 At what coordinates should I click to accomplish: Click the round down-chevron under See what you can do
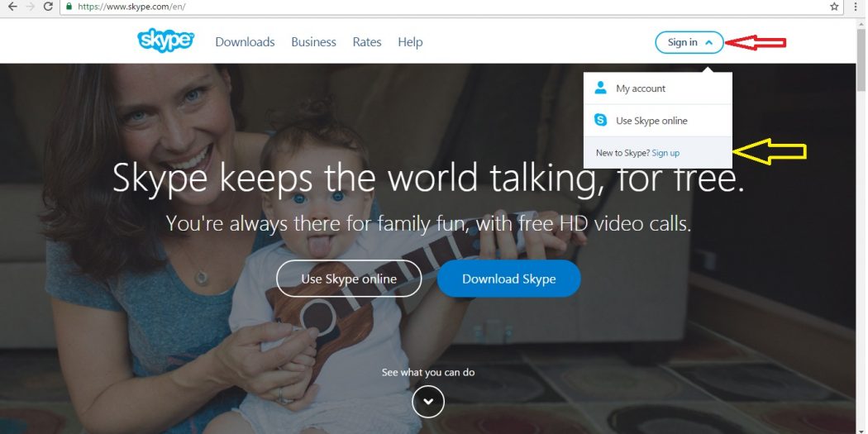(x=428, y=401)
